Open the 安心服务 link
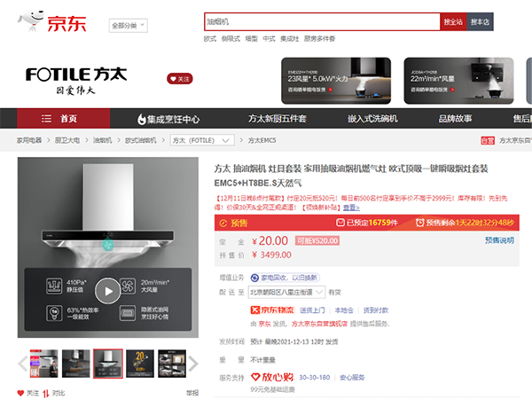This screenshot has width=532, height=400. tap(352, 377)
